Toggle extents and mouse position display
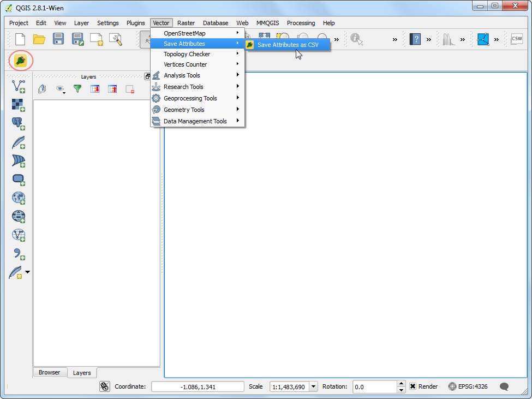Viewport: 532px width, 399px height. point(105,386)
